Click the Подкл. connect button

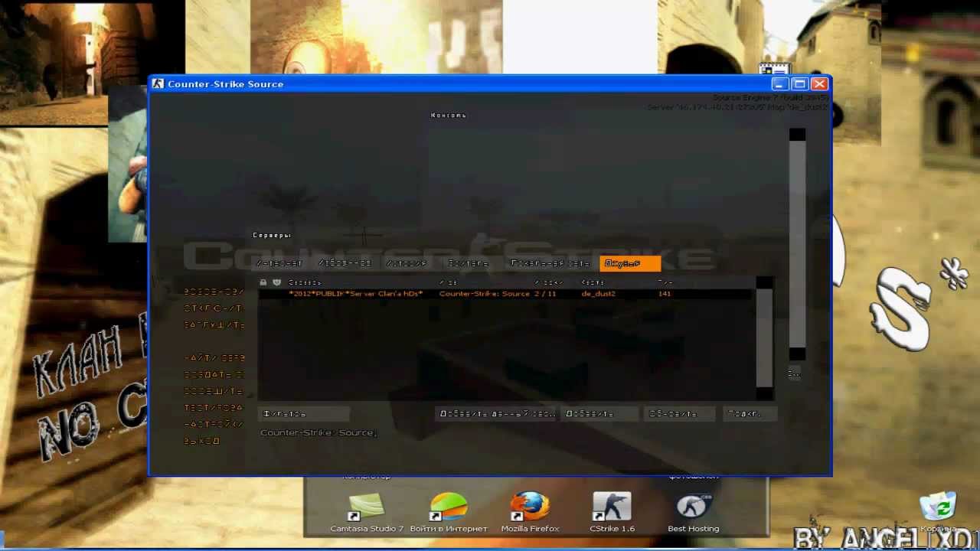749,414
